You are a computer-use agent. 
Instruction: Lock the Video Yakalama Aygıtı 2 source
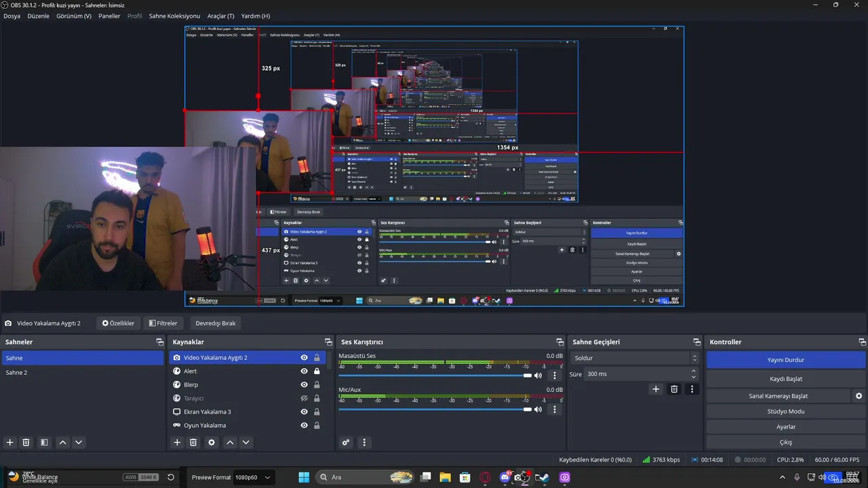click(317, 358)
